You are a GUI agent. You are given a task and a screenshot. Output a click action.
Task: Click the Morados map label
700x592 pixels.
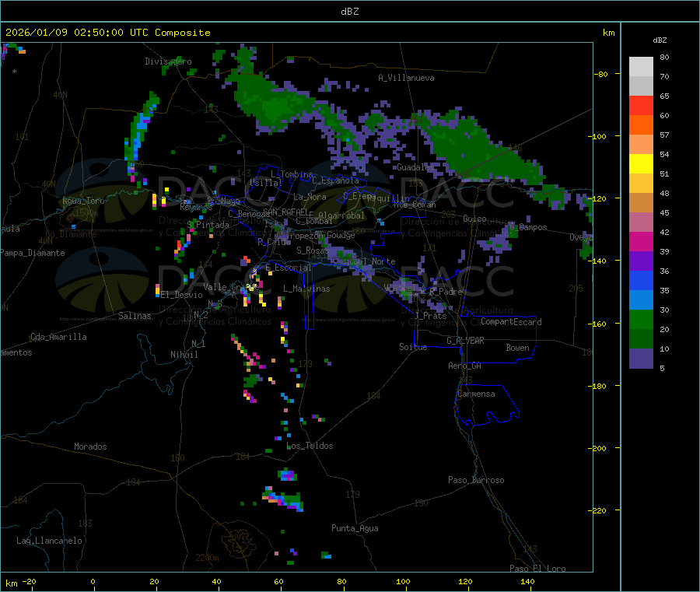tap(90, 447)
